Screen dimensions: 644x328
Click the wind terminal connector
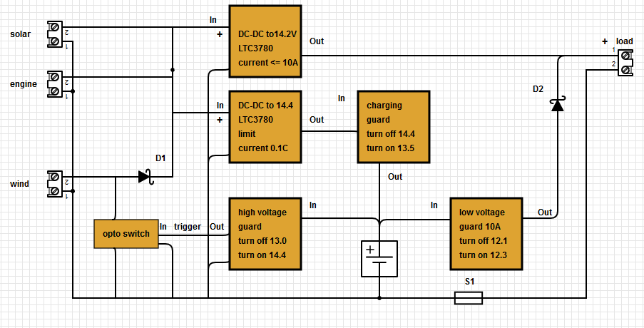tap(54, 183)
